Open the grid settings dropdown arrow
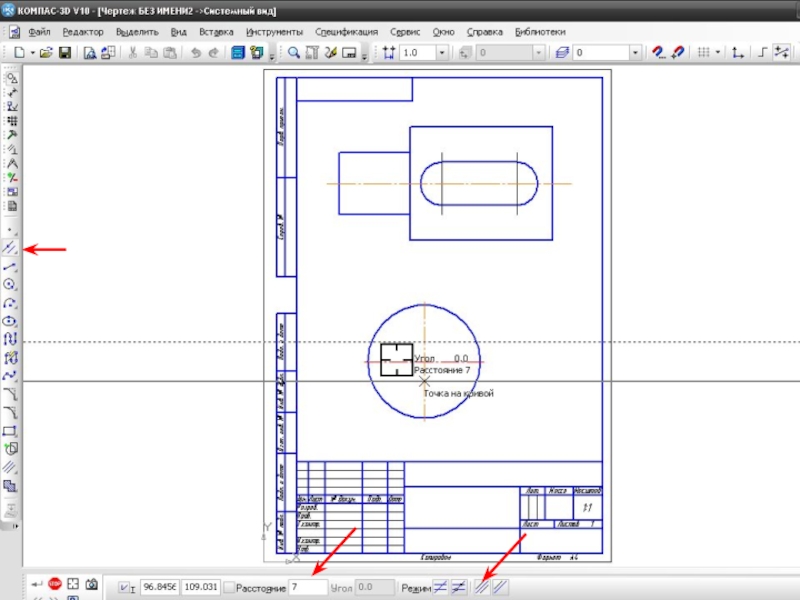 pos(718,53)
